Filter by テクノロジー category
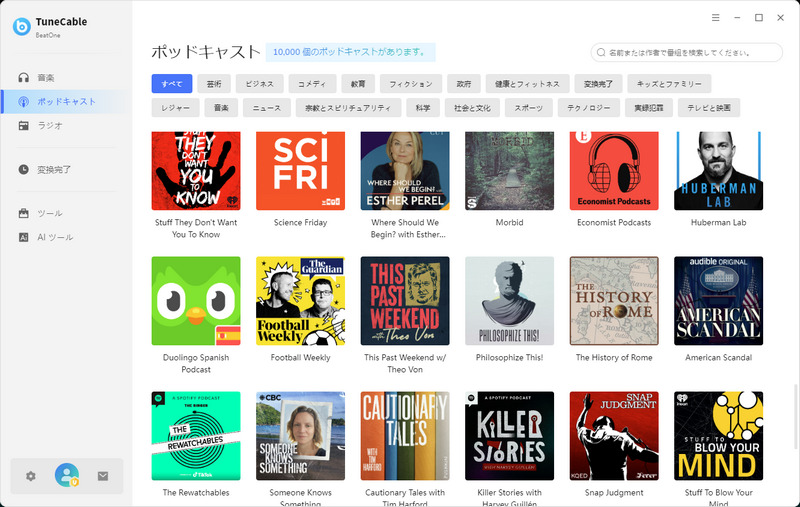 [x=589, y=108]
